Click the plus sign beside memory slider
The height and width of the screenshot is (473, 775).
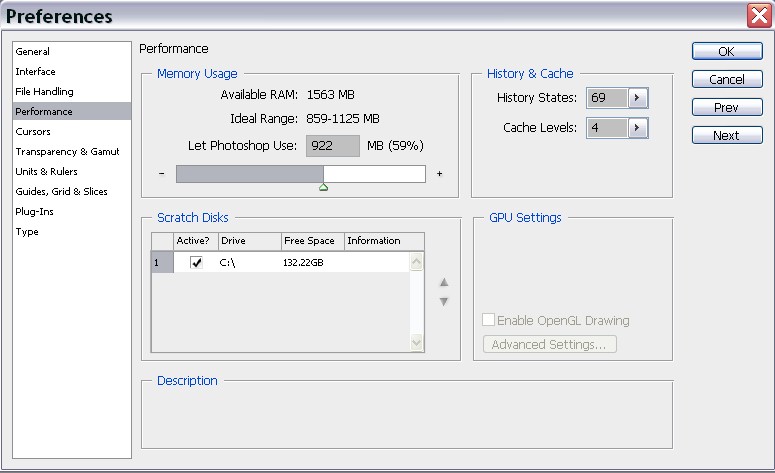point(439,174)
